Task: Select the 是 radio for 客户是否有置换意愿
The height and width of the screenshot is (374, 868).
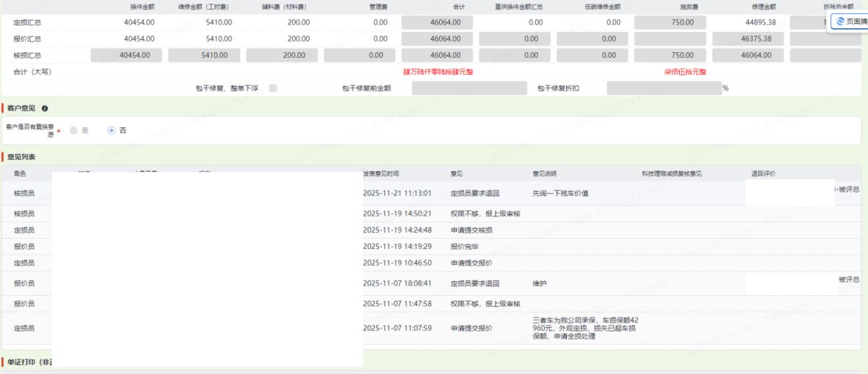Action: pyautogui.click(x=74, y=130)
